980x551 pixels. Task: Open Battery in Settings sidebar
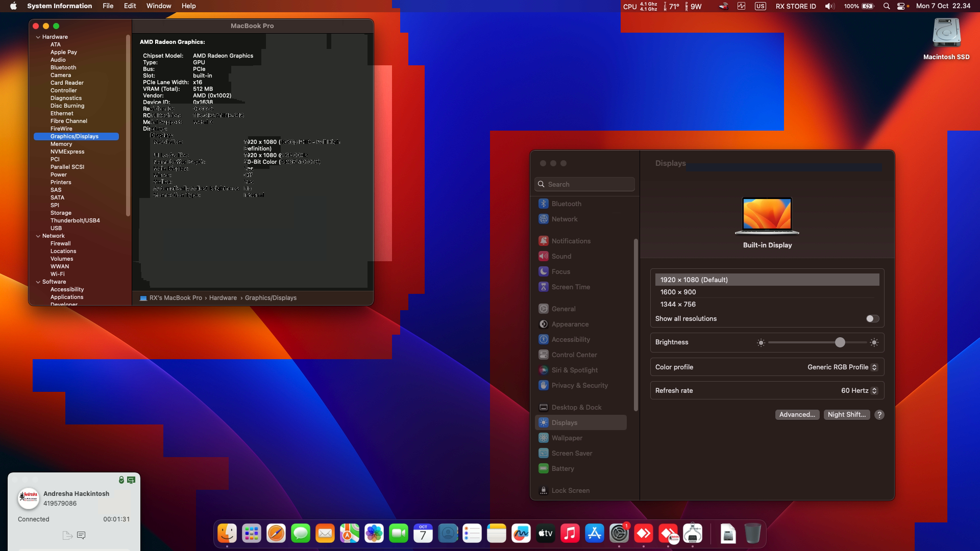pyautogui.click(x=581, y=469)
